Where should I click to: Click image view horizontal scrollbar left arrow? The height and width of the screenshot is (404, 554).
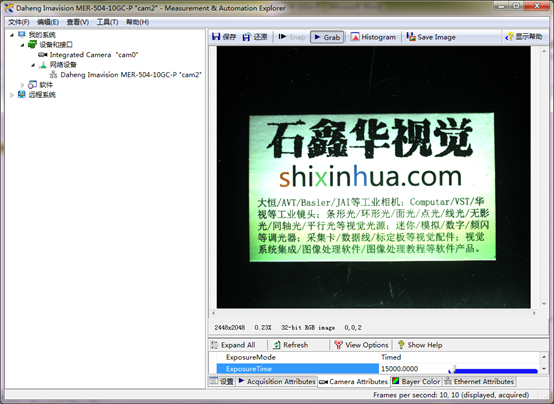click(213, 313)
